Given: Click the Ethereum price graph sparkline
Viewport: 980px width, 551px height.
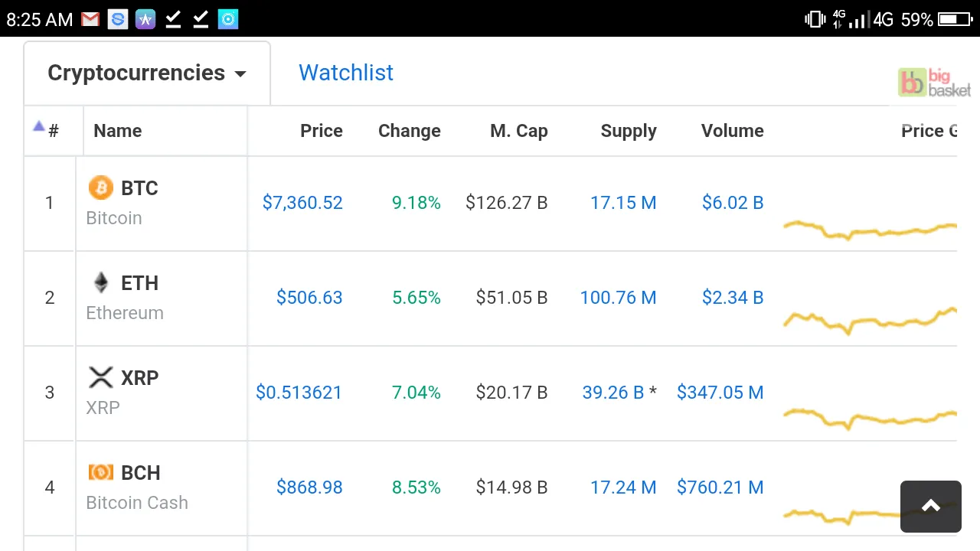Looking at the screenshot, I should click(x=870, y=321).
